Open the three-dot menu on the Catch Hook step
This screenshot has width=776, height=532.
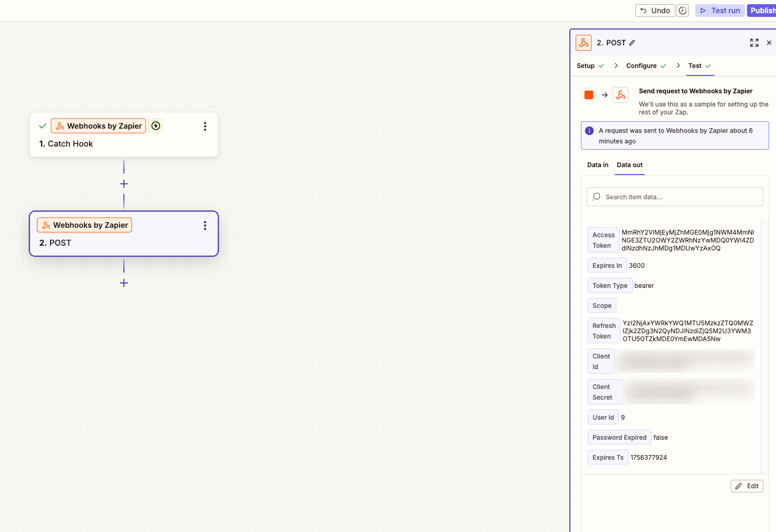tap(205, 126)
